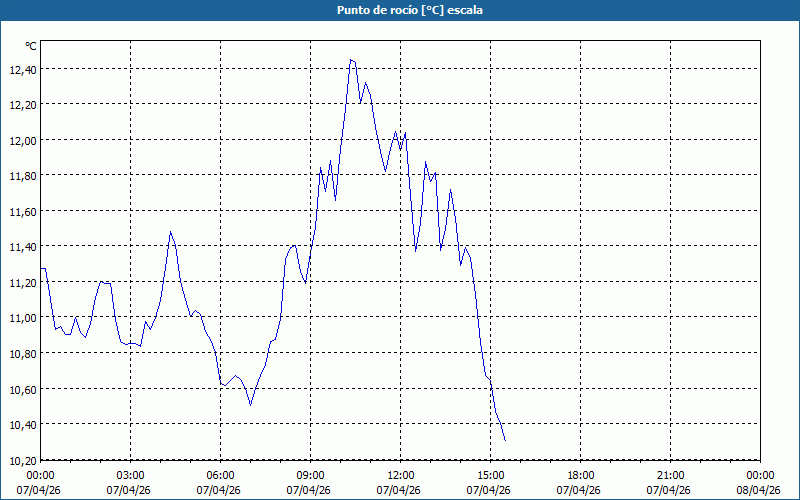Select the 12:00 time axis label

[x=401, y=475]
